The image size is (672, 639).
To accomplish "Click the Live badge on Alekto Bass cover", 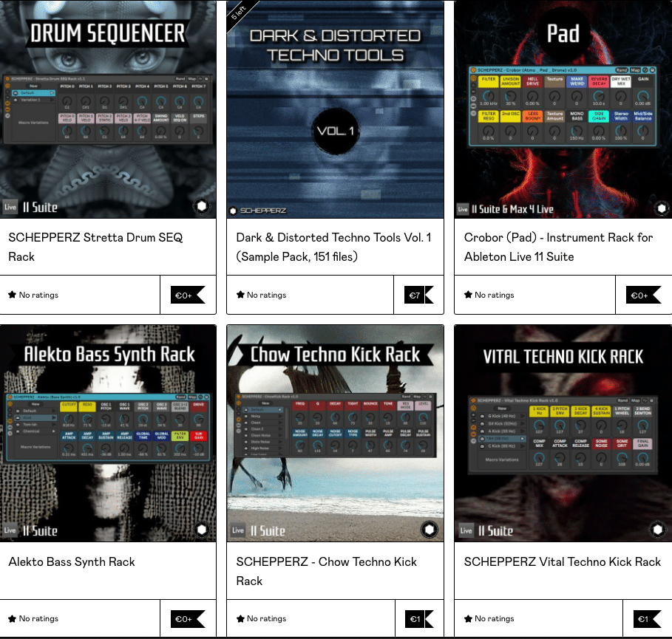I will 10,530.
